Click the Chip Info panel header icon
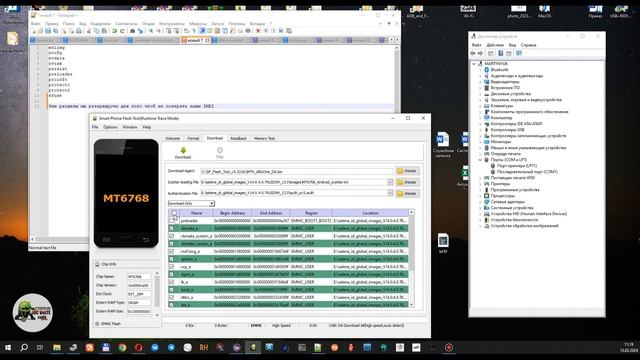The image size is (640, 360). click(x=97, y=264)
